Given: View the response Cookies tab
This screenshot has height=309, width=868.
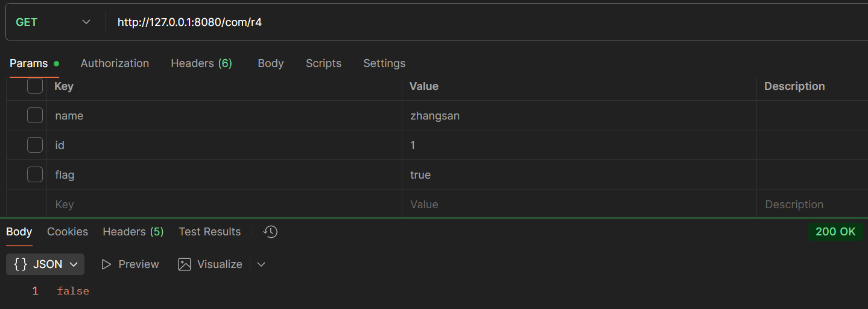Looking at the screenshot, I should [68, 232].
